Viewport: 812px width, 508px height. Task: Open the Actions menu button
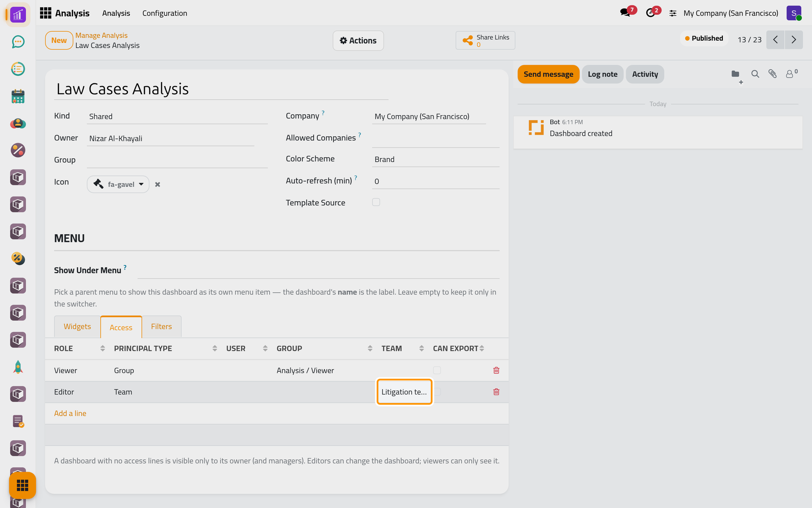pyautogui.click(x=358, y=41)
